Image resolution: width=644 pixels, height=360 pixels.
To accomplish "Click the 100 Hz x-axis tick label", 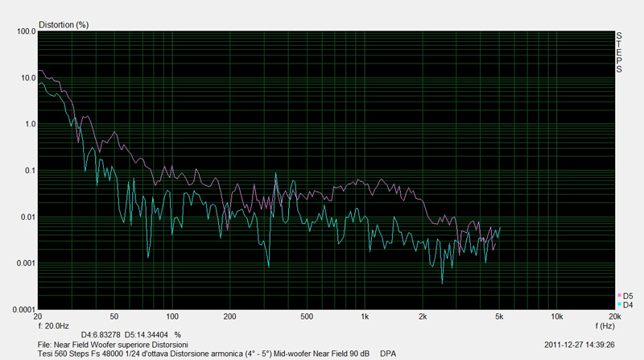I will click(172, 317).
